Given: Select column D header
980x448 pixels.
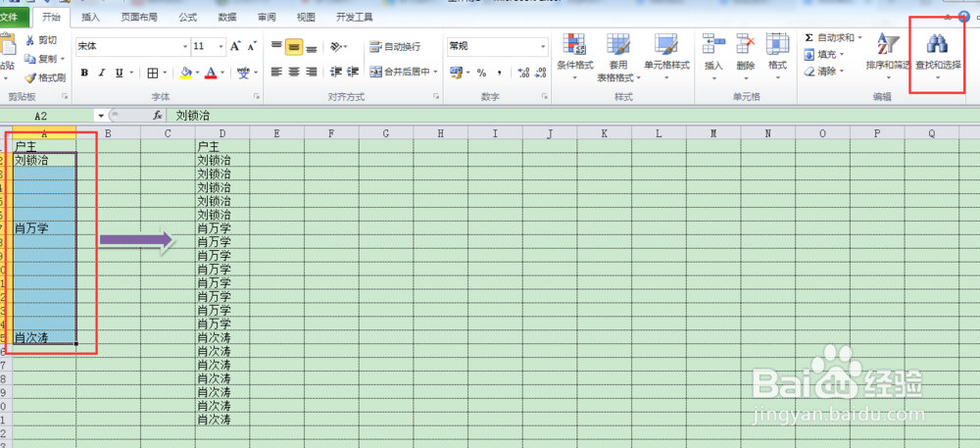Looking at the screenshot, I should pos(221,132).
